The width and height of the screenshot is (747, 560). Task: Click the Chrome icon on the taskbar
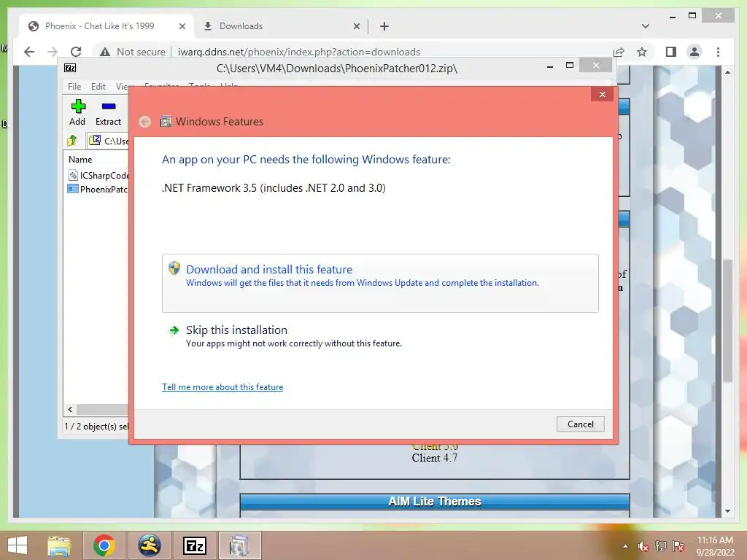point(104,545)
